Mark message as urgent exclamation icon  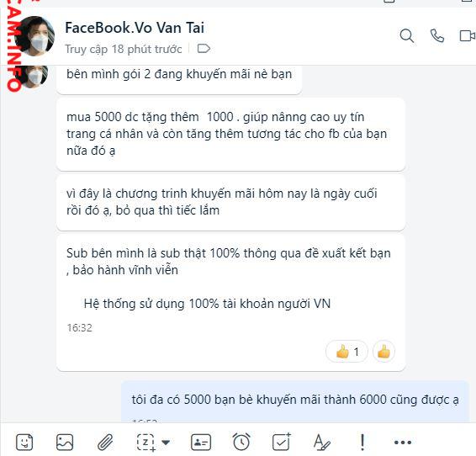point(362,443)
